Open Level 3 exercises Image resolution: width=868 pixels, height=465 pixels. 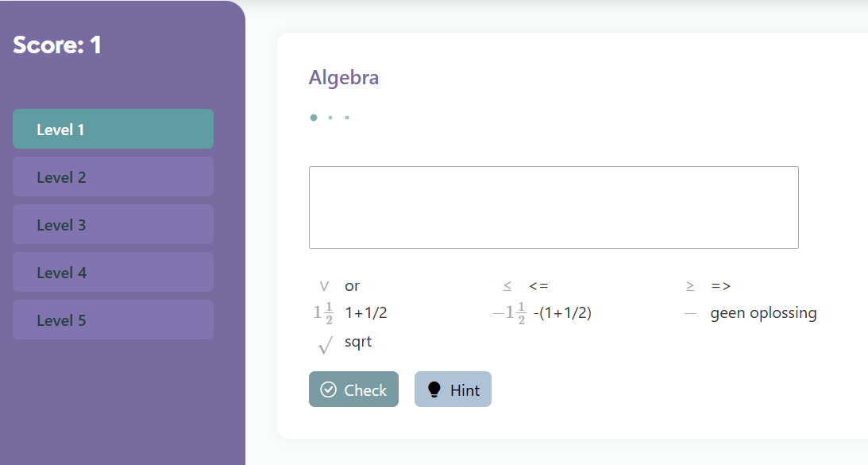[x=113, y=224]
